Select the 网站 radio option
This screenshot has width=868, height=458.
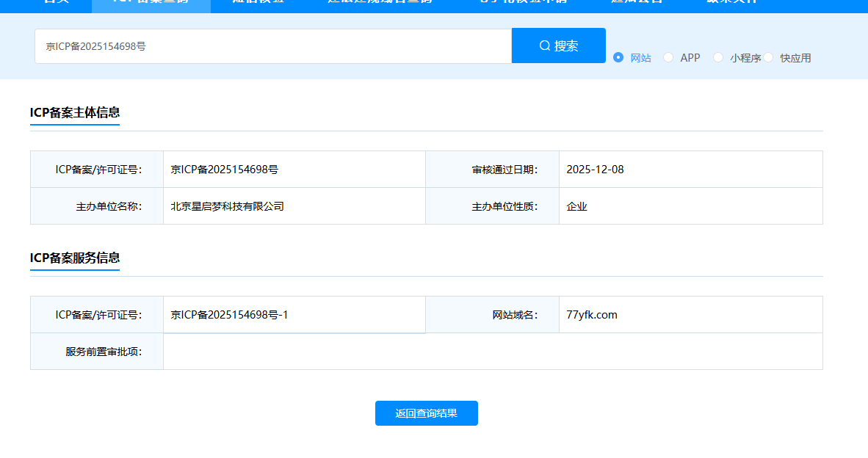click(618, 57)
